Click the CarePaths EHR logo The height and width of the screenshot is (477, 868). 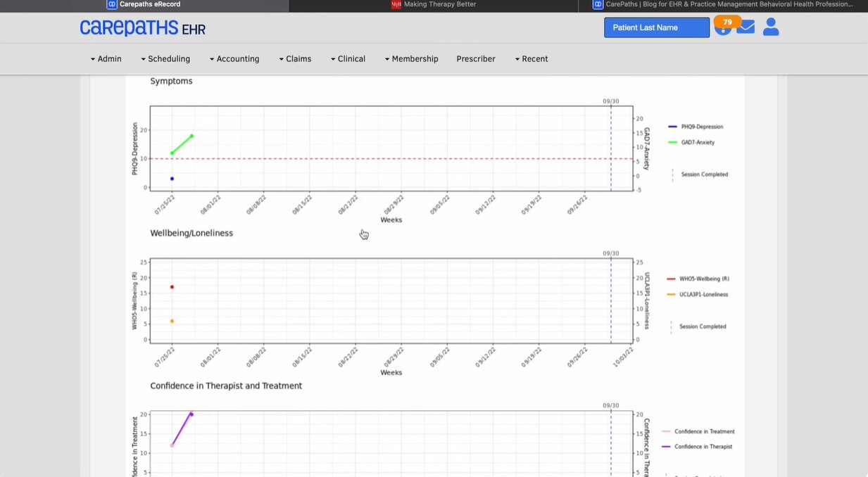click(x=142, y=28)
